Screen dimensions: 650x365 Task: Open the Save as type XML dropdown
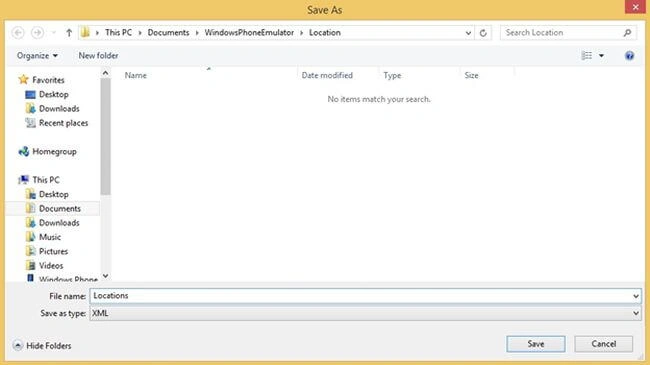click(365, 313)
